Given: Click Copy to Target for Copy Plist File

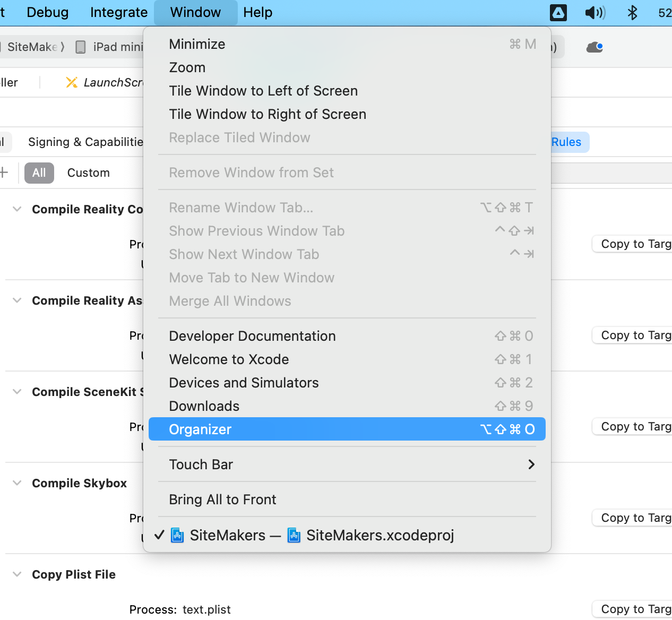Looking at the screenshot, I should tap(632, 609).
